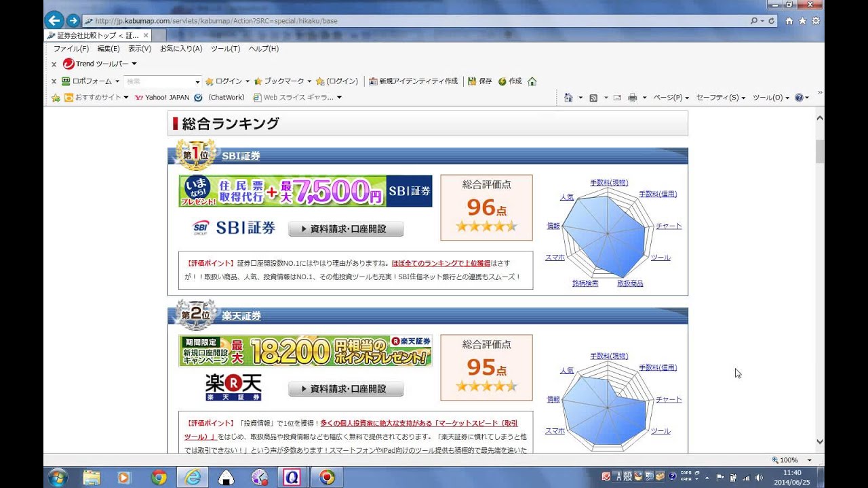Screen dimensions: 868x488
Task: Click SBI chart 手数料(信用) axis label
Action: [658, 194]
